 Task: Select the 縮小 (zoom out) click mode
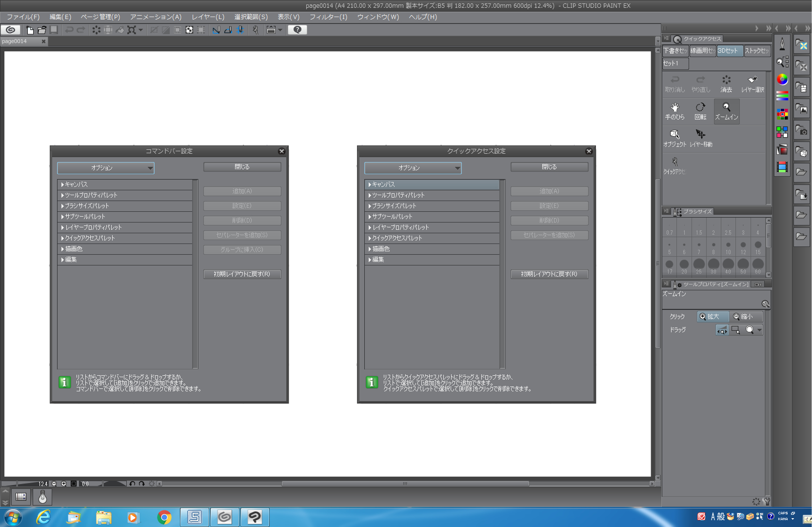(745, 317)
